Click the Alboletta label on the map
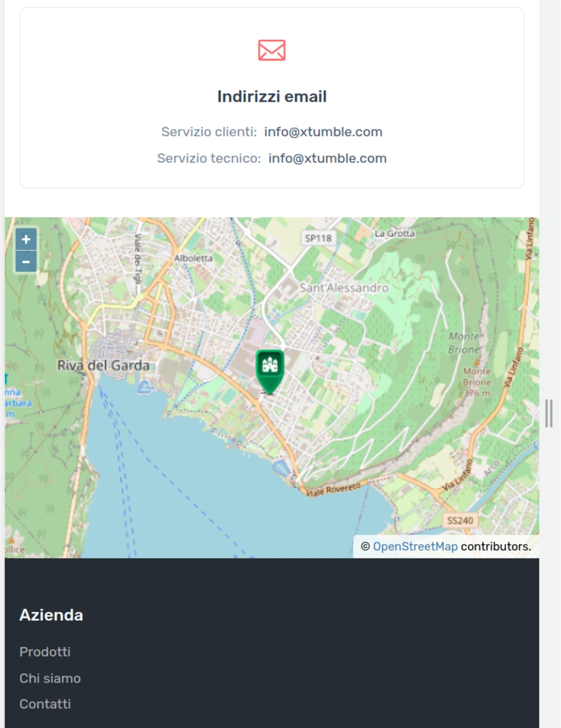561x728 pixels. pos(193,258)
